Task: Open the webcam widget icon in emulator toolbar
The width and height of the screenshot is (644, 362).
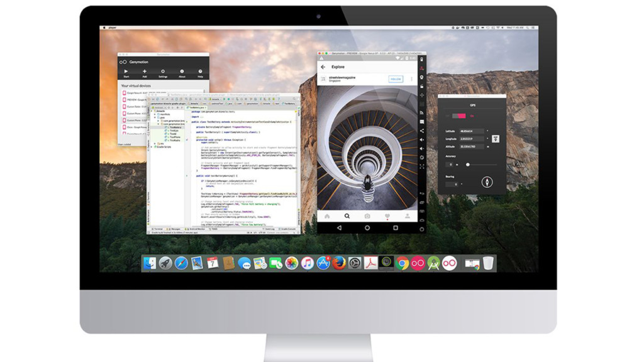Action: pyautogui.click(x=422, y=77)
